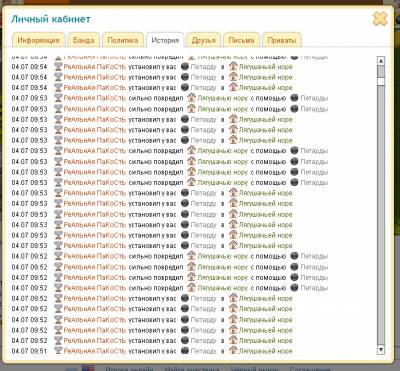Select the 04.07 09:51 timestamp
This screenshot has height=371, width=400.
(x=29, y=351)
